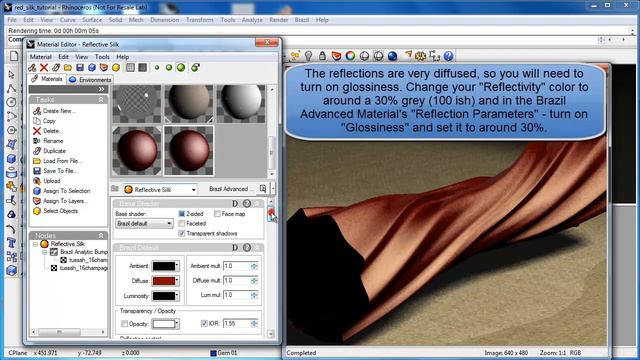Click the yellow hexagon select objects toolbar icon
Image resolution: width=640 pixels, height=360 pixels.
tap(116, 68)
